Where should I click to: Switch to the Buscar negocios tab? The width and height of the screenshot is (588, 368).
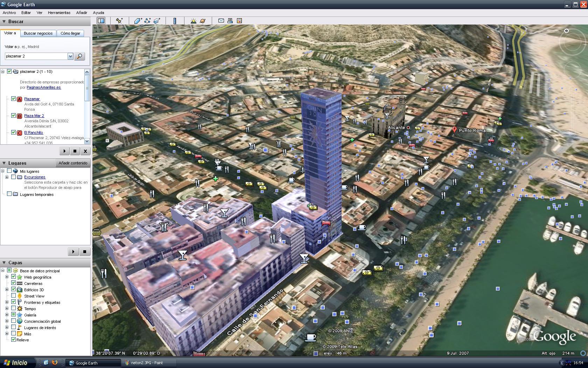click(38, 33)
